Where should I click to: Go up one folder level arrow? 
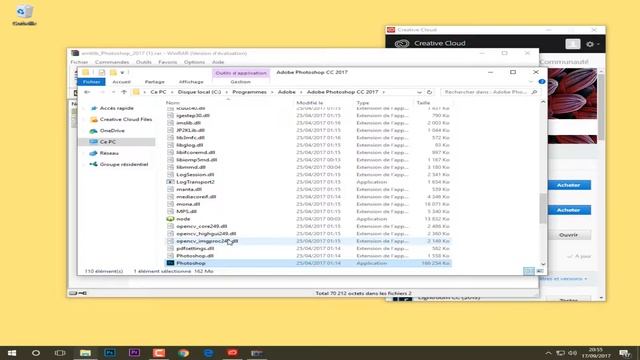pyautogui.click(x=124, y=92)
